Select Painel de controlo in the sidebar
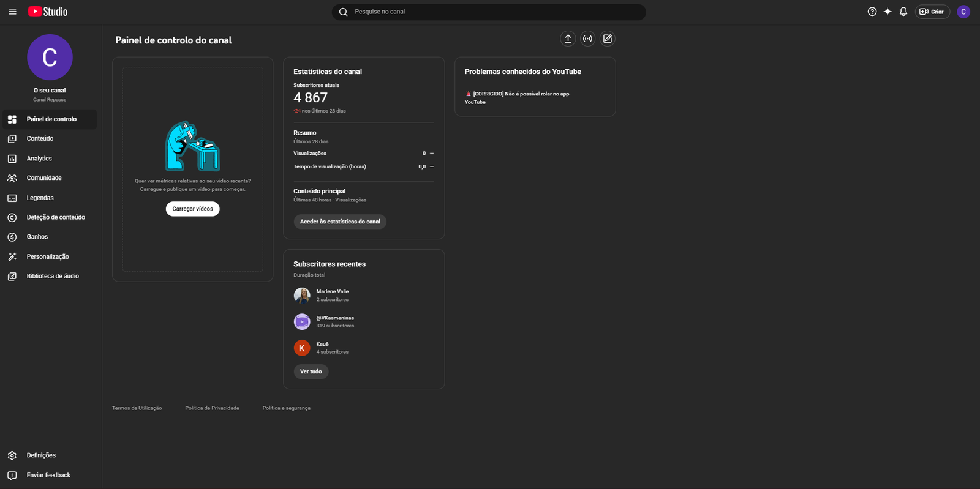 [50, 119]
